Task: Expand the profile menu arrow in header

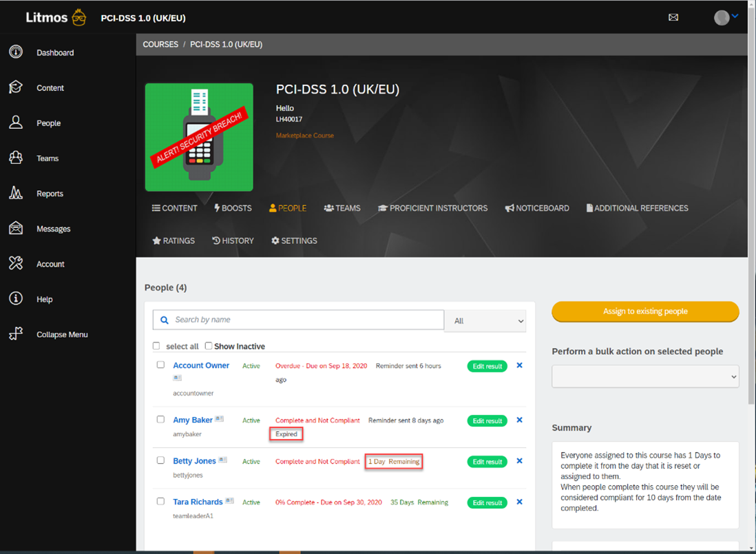Action: coord(735,16)
